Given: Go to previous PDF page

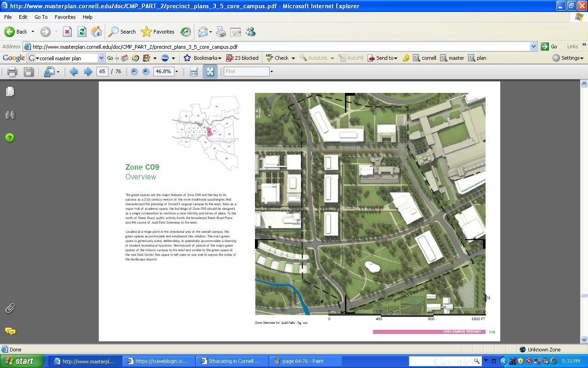Looking at the screenshot, I should (x=73, y=72).
